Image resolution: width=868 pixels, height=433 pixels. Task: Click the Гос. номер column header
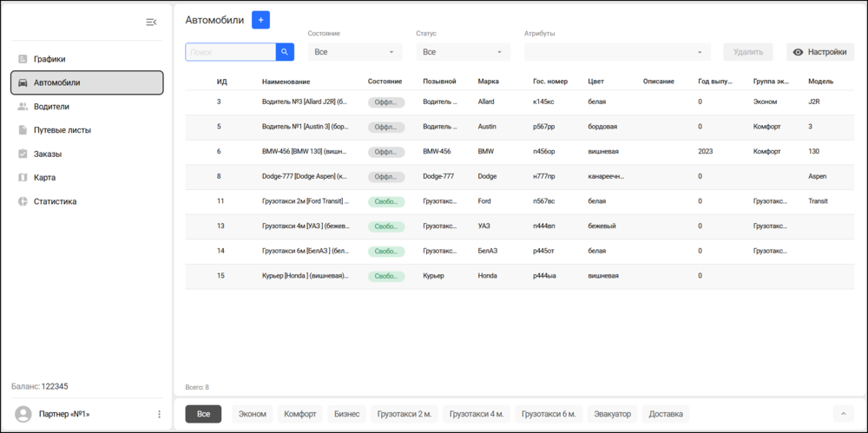pos(550,82)
